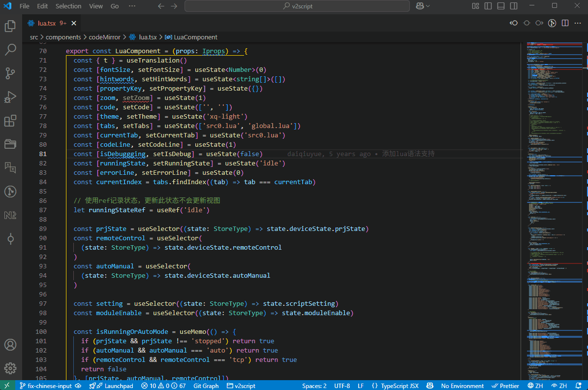Screen dimensions: 588x390
Task: Toggle the secondary side bar layout button
Action: [514, 6]
